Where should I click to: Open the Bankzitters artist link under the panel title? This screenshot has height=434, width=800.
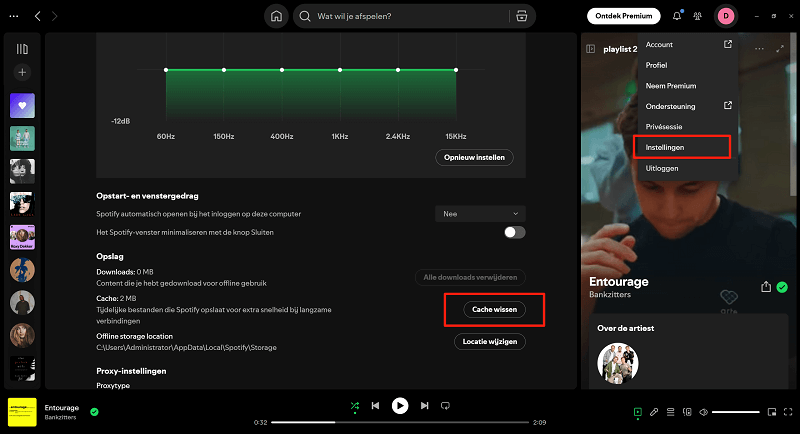coord(610,294)
